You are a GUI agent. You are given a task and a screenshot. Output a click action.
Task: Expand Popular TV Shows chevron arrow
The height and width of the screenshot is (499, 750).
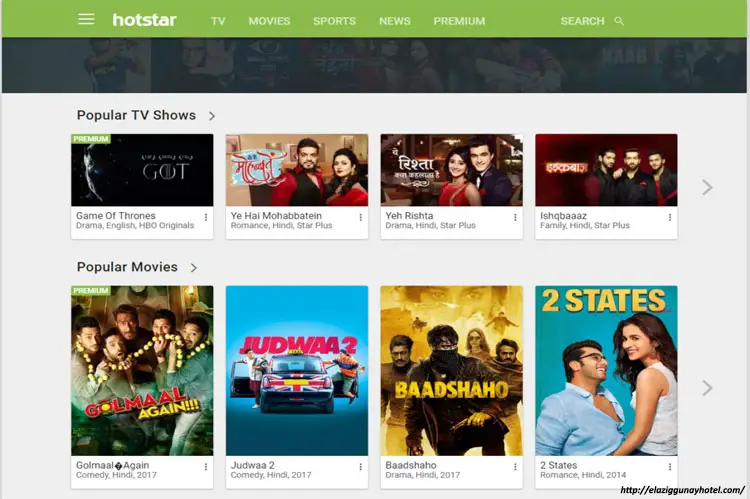point(212,116)
